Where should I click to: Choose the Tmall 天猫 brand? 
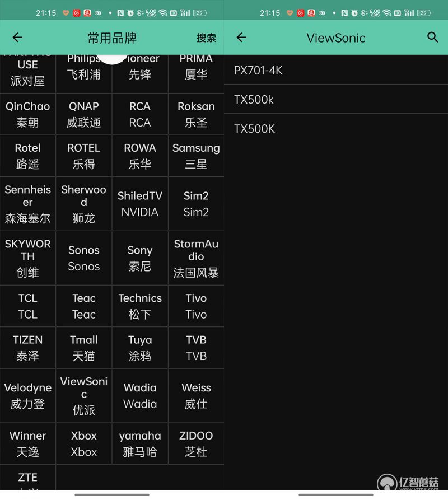(x=84, y=348)
